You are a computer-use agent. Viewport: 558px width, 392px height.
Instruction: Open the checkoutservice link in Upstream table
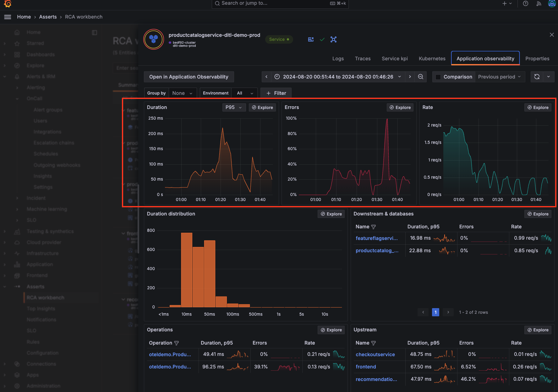[x=375, y=354]
